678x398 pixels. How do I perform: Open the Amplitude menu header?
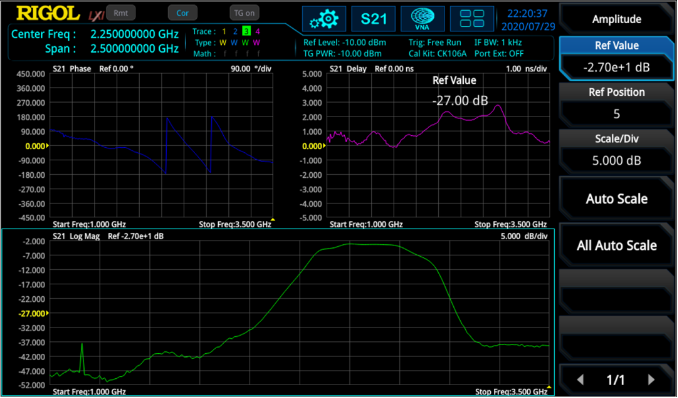coord(617,19)
